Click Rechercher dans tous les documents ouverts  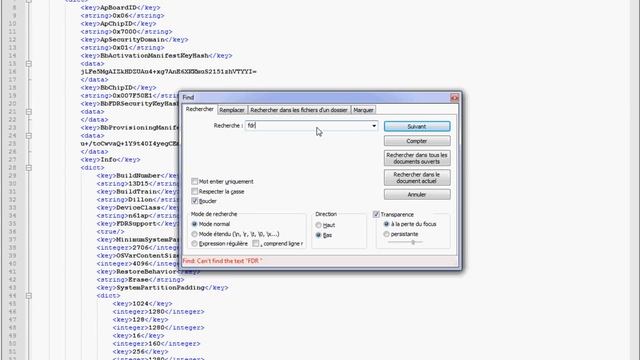[x=417, y=158]
